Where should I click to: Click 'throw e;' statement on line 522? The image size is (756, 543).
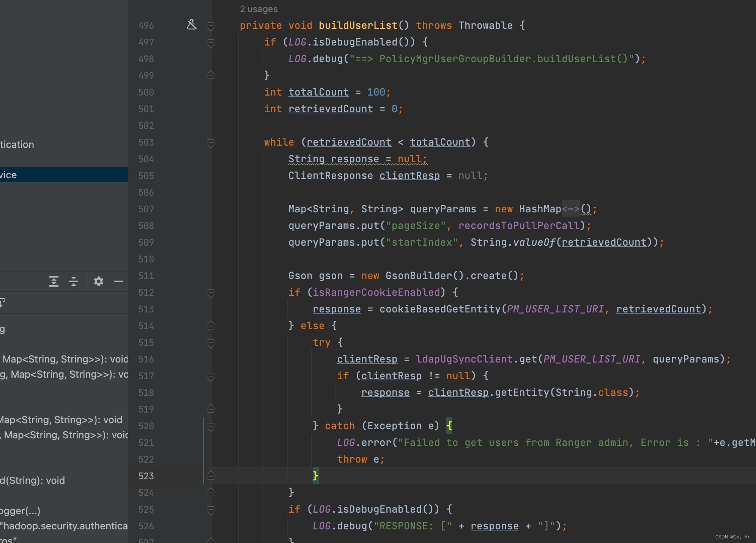coord(361,459)
